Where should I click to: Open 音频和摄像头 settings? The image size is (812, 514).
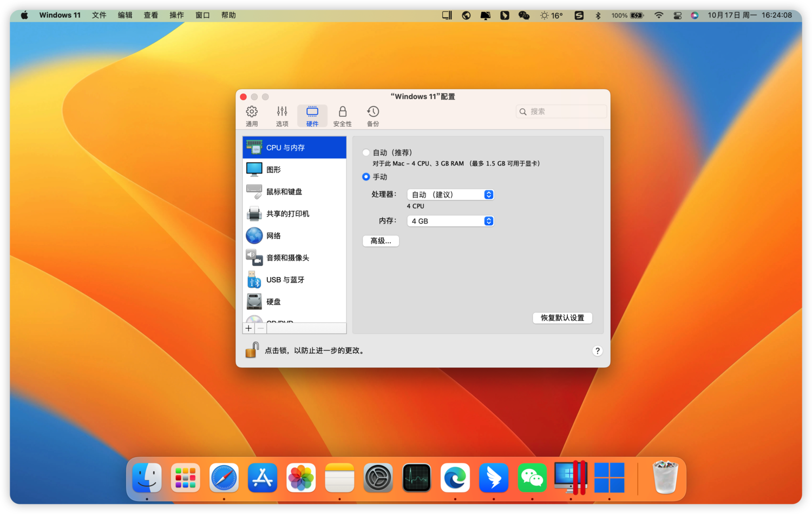[x=294, y=258]
